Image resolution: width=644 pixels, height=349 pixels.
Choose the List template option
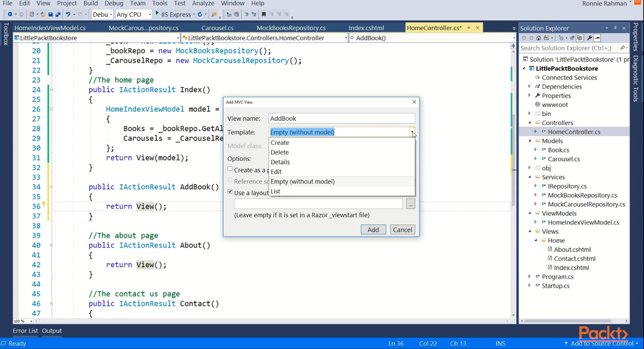click(342, 191)
